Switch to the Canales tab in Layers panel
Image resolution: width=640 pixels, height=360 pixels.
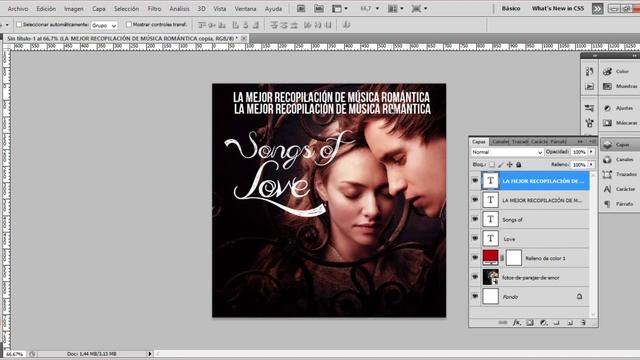tap(500, 142)
